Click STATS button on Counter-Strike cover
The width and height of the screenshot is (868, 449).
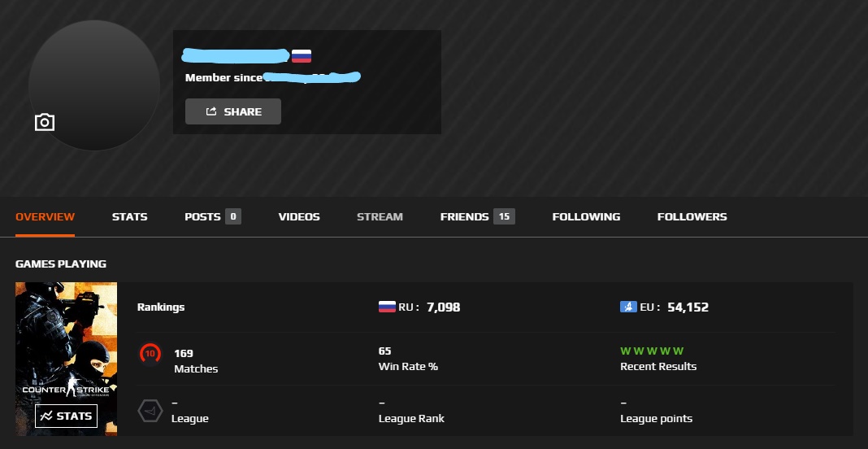[67, 416]
